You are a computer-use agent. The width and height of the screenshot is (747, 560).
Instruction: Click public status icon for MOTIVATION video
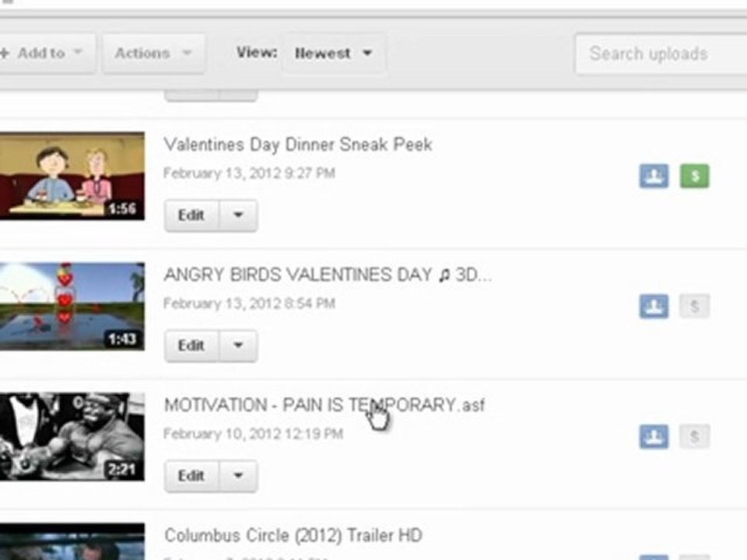point(654,436)
